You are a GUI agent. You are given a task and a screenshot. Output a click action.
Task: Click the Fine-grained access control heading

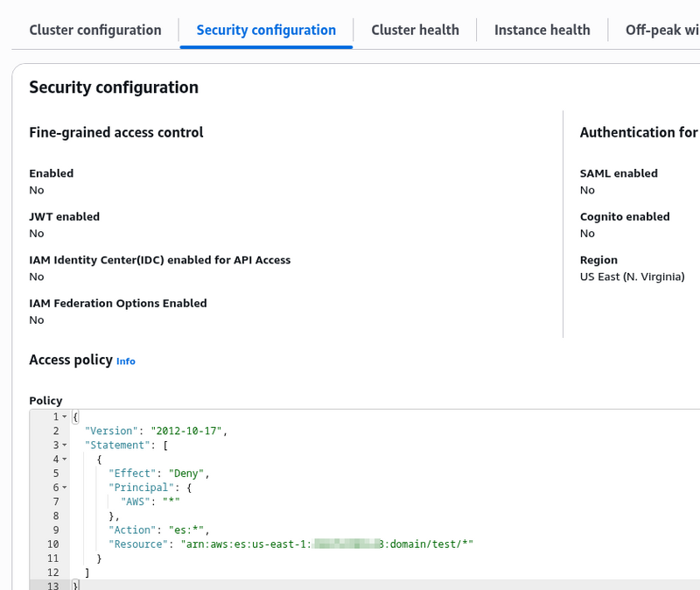pos(116,132)
